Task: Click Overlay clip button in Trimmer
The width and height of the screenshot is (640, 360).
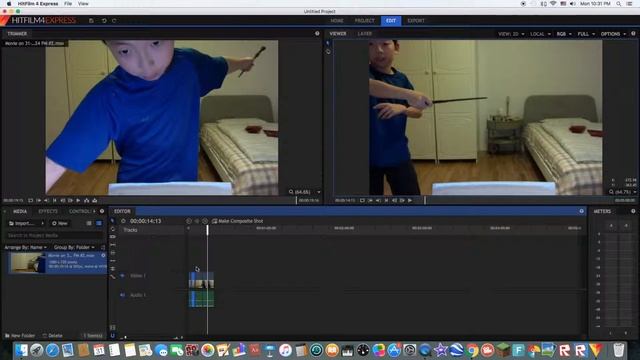Action: (x=95, y=200)
